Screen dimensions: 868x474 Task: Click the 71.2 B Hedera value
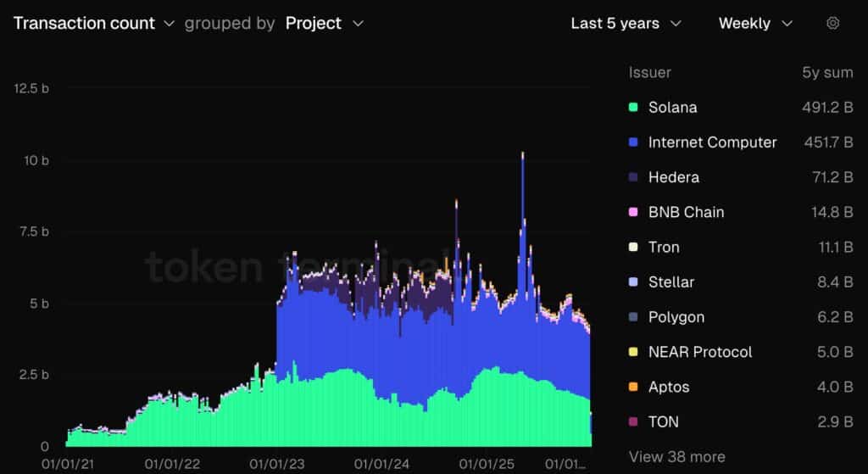coord(833,177)
